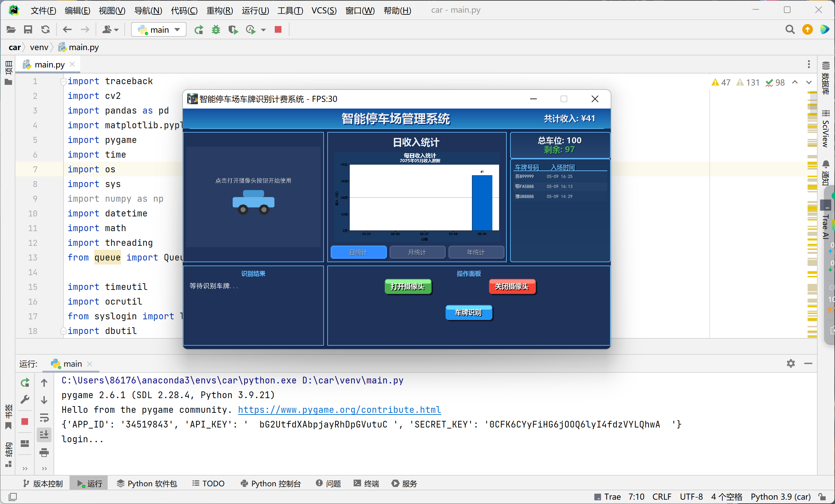Open the pygame contribute link
835x504 pixels.
tap(339, 410)
